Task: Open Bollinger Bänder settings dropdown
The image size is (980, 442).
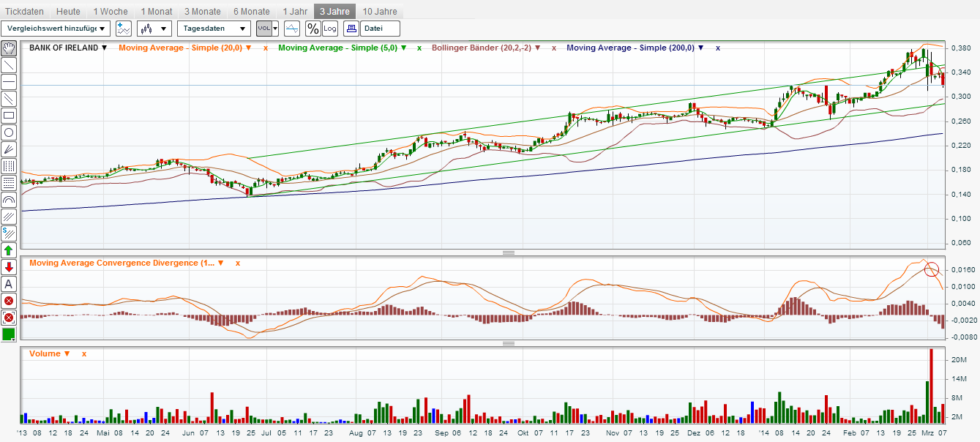Action: tap(538, 48)
